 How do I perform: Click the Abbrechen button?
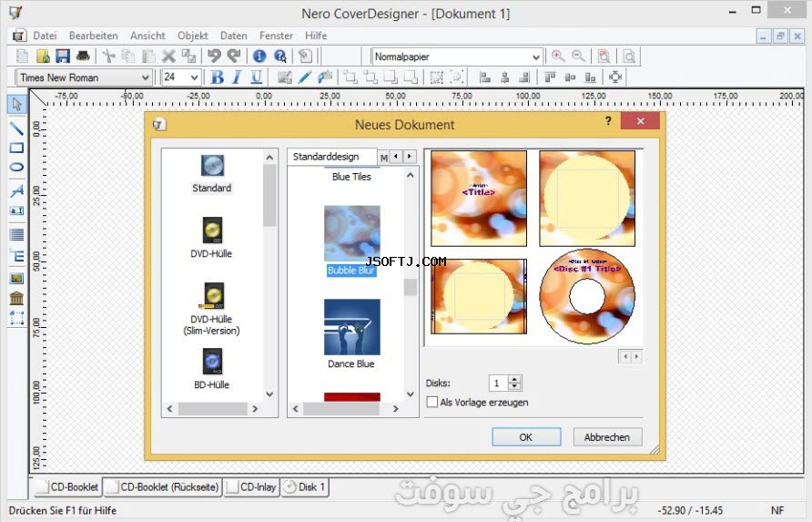pos(607,437)
